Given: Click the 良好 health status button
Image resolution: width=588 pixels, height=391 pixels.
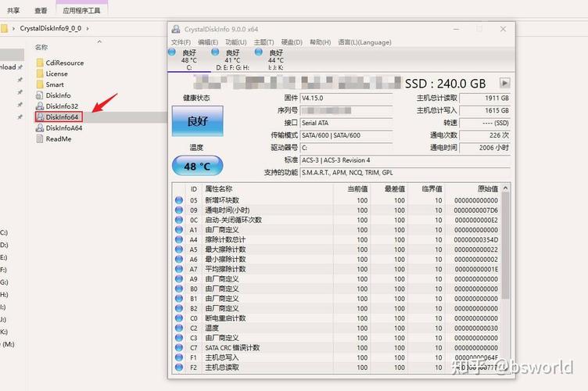Looking at the screenshot, I should (198, 120).
